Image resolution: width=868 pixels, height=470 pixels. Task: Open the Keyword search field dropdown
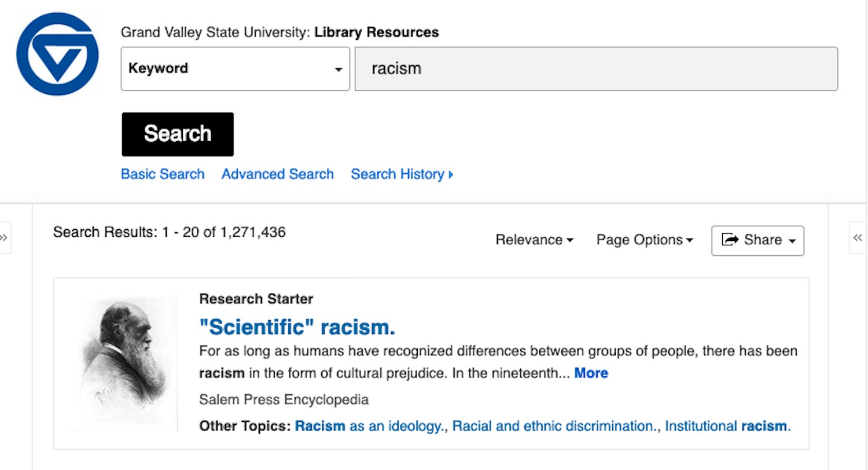tap(235, 69)
